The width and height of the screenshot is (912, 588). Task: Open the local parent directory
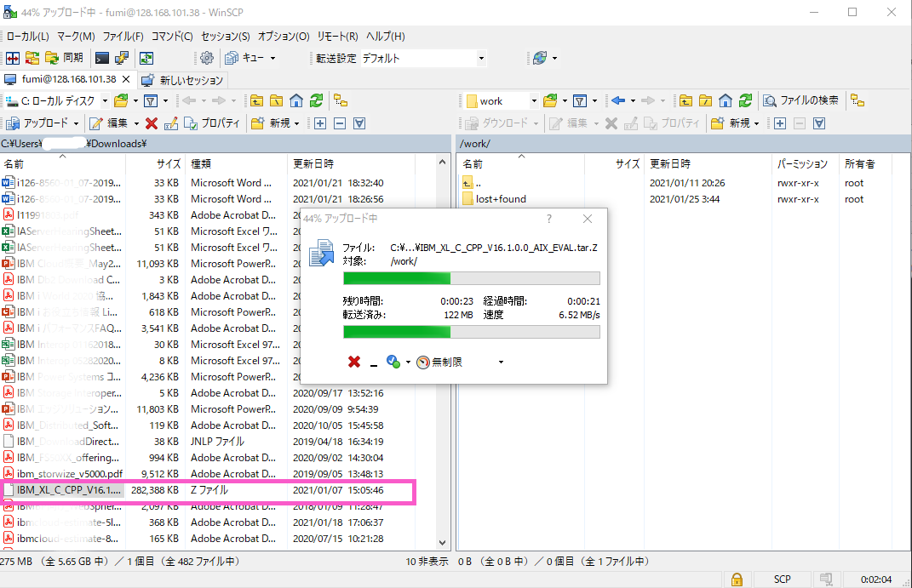point(256,100)
